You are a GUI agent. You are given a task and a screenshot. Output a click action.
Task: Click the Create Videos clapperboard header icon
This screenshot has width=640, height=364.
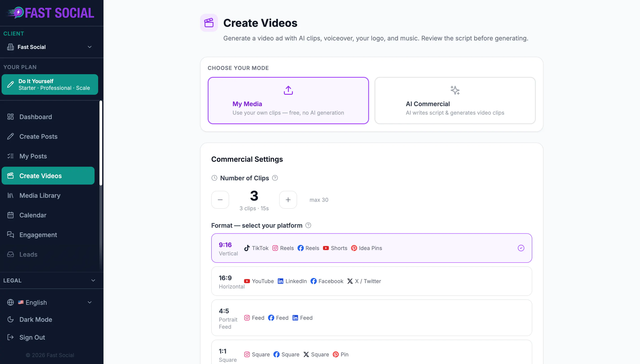209,23
